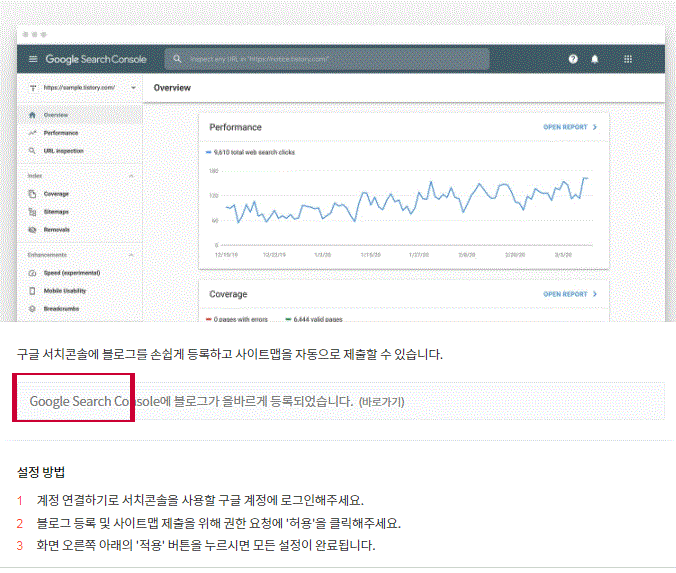Click the Breadcrumbs icon
Image resolution: width=676 pixels, height=573 pixels.
32,309
